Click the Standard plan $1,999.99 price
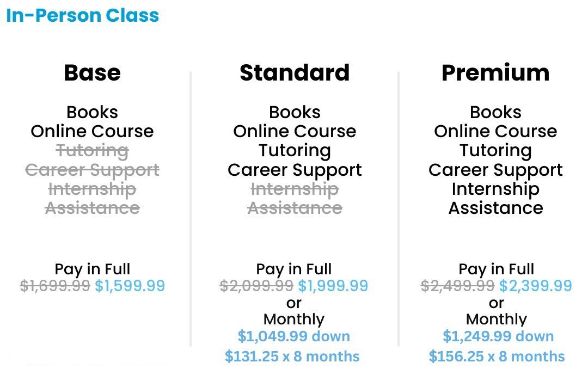588x381 pixels. (333, 286)
